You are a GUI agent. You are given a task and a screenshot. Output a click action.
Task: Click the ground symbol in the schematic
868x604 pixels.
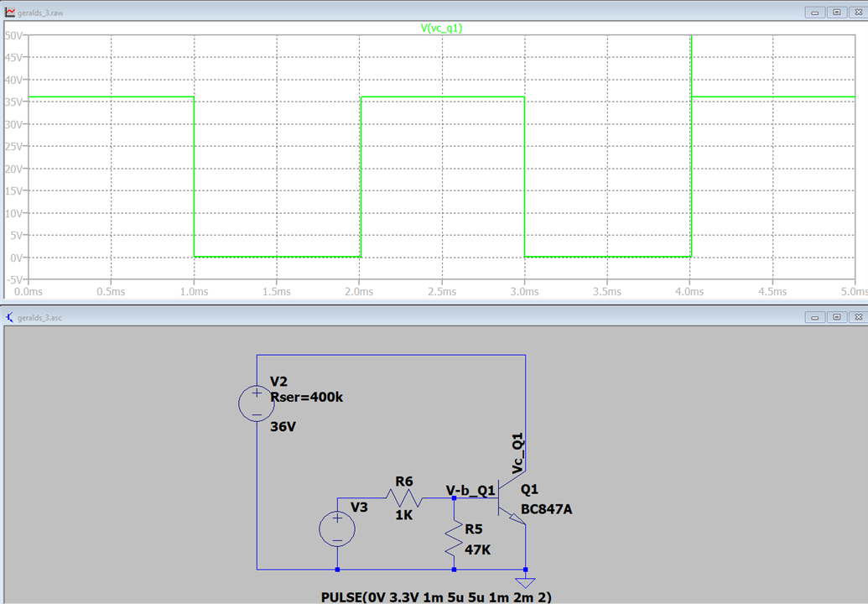click(x=526, y=581)
